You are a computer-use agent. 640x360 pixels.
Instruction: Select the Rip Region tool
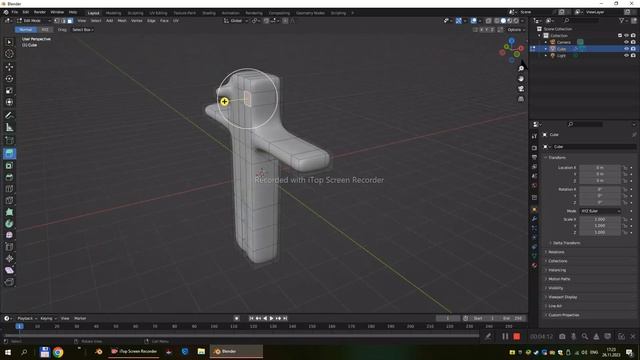point(9,282)
